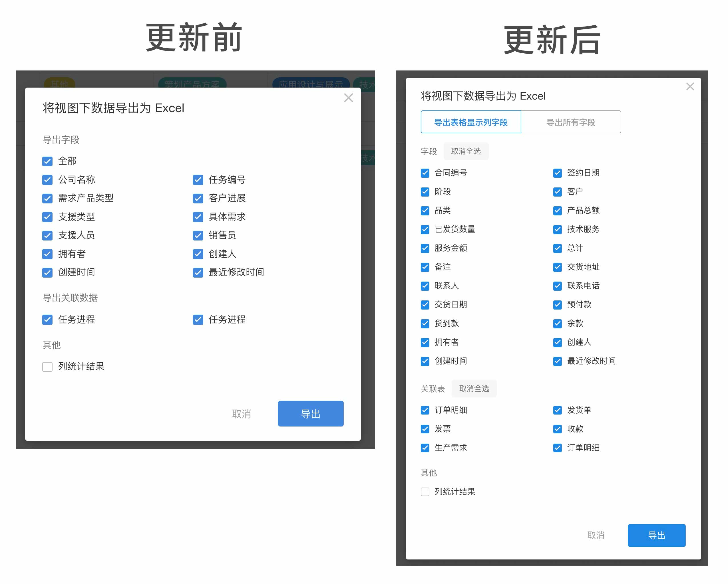This screenshot has width=728, height=584.
Task: Enable 列统计结果 in right dialog
Action: (425, 492)
